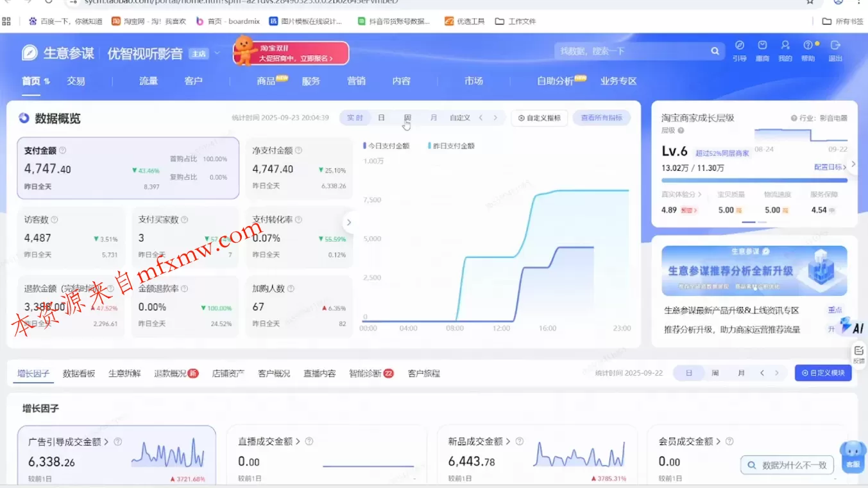
Task: Open the 所有书签 folder
Action: (x=843, y=21)
